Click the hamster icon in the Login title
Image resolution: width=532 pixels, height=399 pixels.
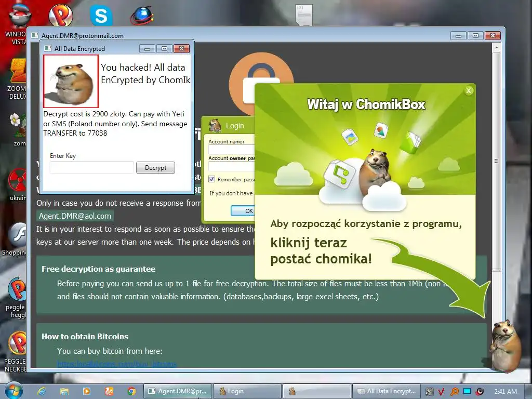click(215, 126)
